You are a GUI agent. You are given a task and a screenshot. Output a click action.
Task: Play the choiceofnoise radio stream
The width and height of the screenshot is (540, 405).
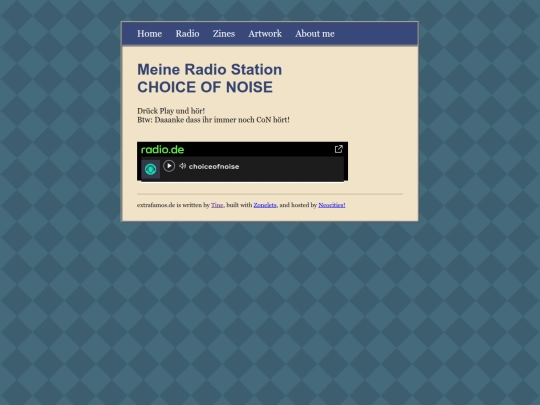[x=169, y=166]
